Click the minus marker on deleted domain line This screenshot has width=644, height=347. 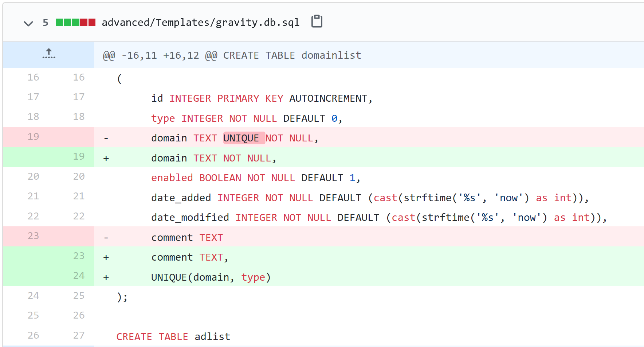(x=106, y=139)
